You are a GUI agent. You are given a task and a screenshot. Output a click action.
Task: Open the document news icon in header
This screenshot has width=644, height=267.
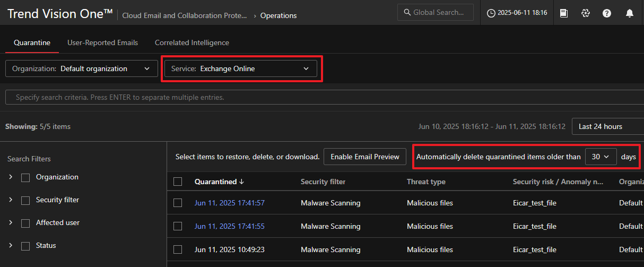564,13
